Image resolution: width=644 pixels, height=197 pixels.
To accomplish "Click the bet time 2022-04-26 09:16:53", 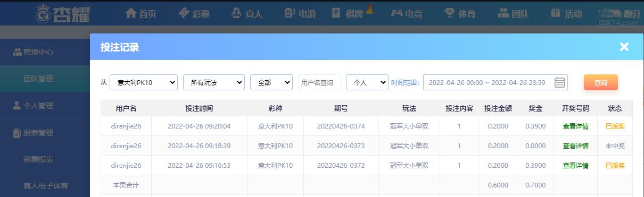I will pyautogui.click(x=199, y=166).
